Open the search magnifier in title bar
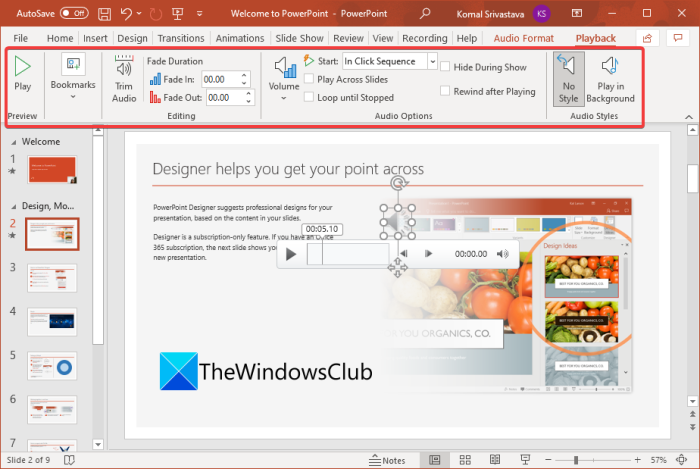The image size is (700, 469). (425, 13)
